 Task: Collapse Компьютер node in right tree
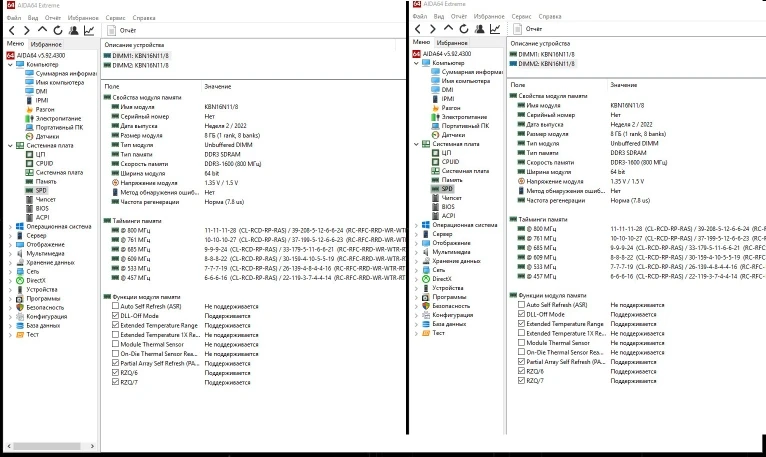[x=416, y=63]
